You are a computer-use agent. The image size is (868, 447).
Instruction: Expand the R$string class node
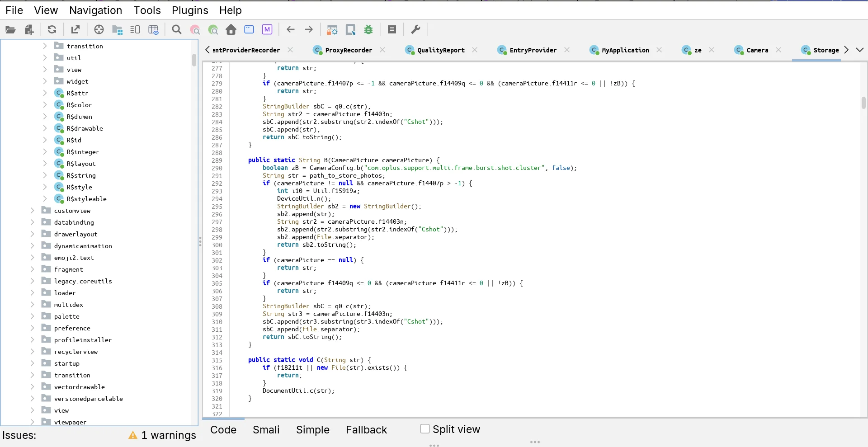click(44, 175)
